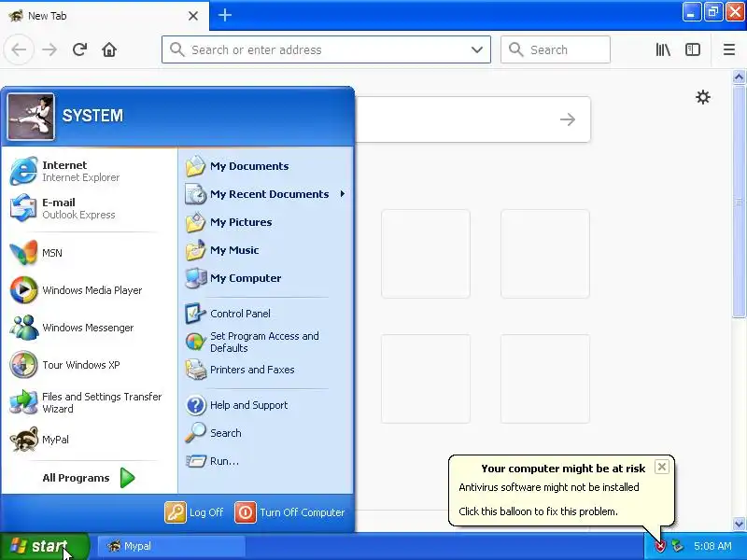The width and height of the screenshot is (747, 560).
Task: Click the 5:08 AM taskbar clock
Action: click(x=712, y=546)
